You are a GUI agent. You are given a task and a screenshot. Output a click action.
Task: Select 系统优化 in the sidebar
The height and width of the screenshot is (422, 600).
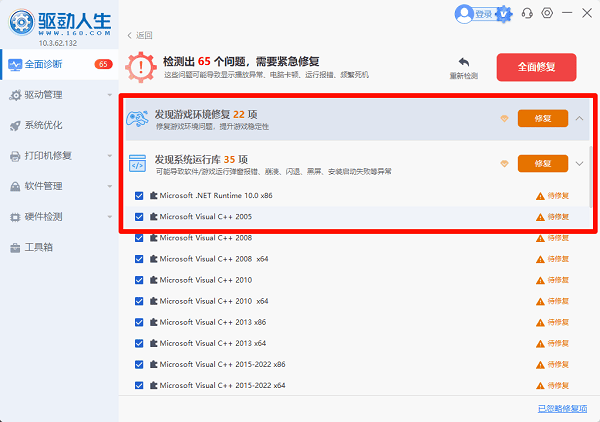click(x=60, y=125)
